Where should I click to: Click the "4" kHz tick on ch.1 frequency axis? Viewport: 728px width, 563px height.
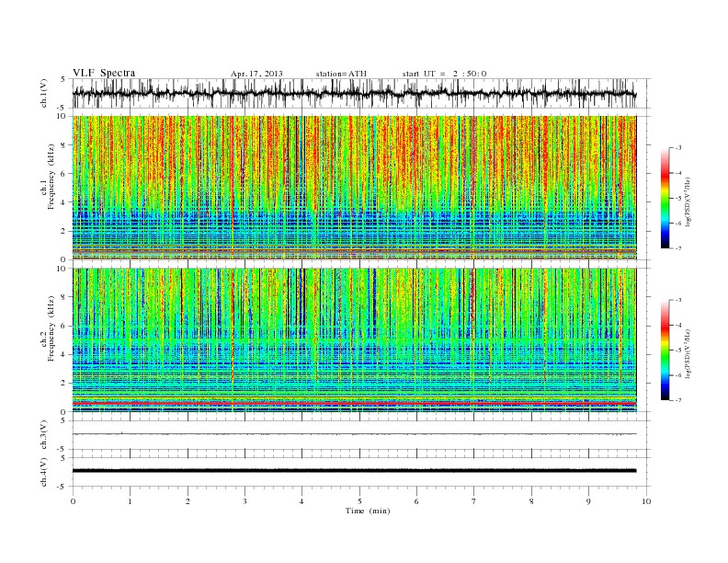(64, 202)
